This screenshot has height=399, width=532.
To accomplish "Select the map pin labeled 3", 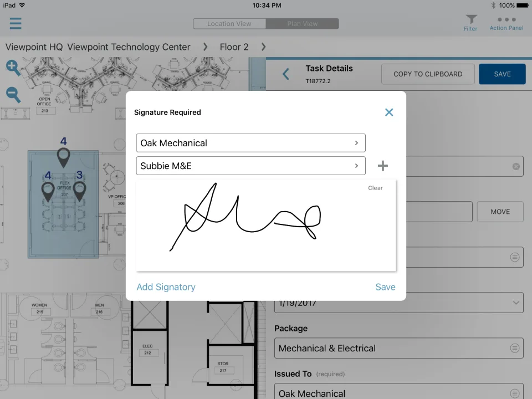I will click(79, 191).
